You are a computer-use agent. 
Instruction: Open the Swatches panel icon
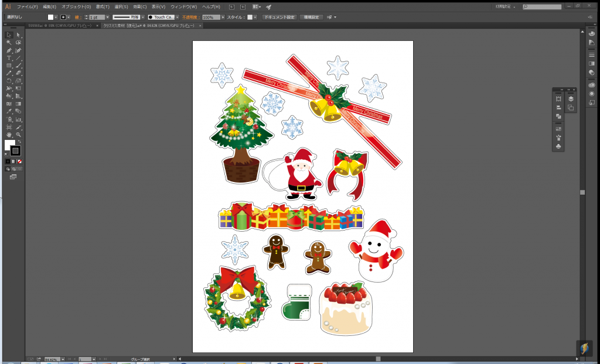click(558, 129)
